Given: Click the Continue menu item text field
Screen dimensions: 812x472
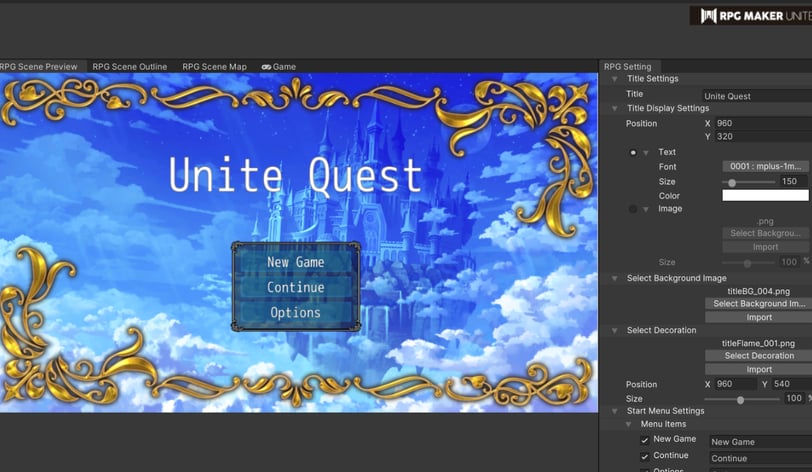Looking at the screenshot, I should pos(760,459).
